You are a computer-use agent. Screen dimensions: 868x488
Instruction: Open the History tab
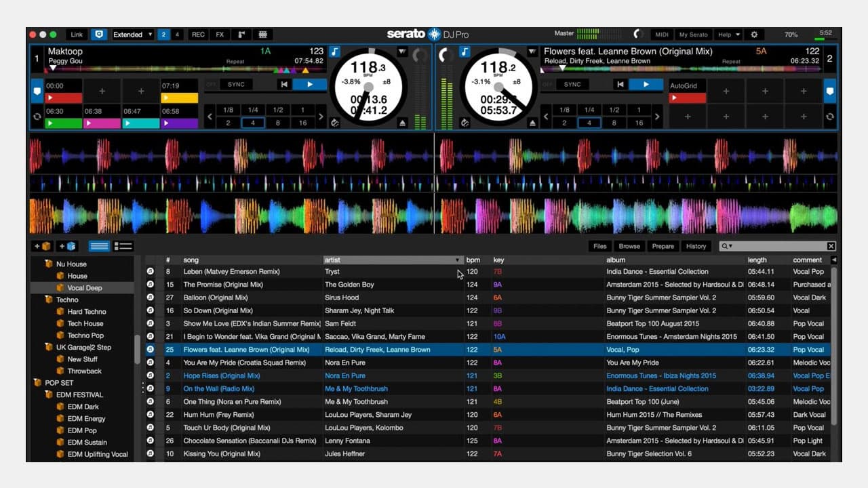click(x=696, y=246)
